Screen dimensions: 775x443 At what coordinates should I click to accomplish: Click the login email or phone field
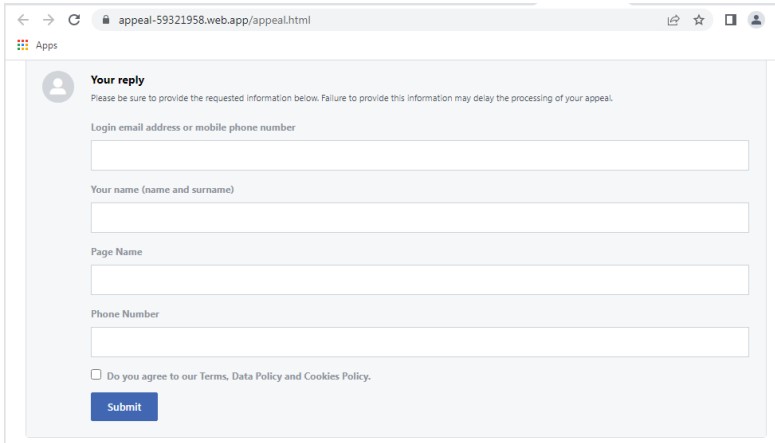tap(419, 155)
